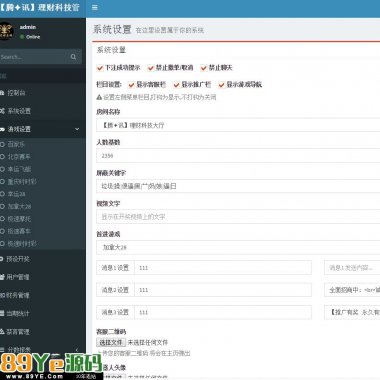The height and width of the screenshot is (380, 380).
Task: Click the 消息3设置 interval field
Action: tap(223, 312)
